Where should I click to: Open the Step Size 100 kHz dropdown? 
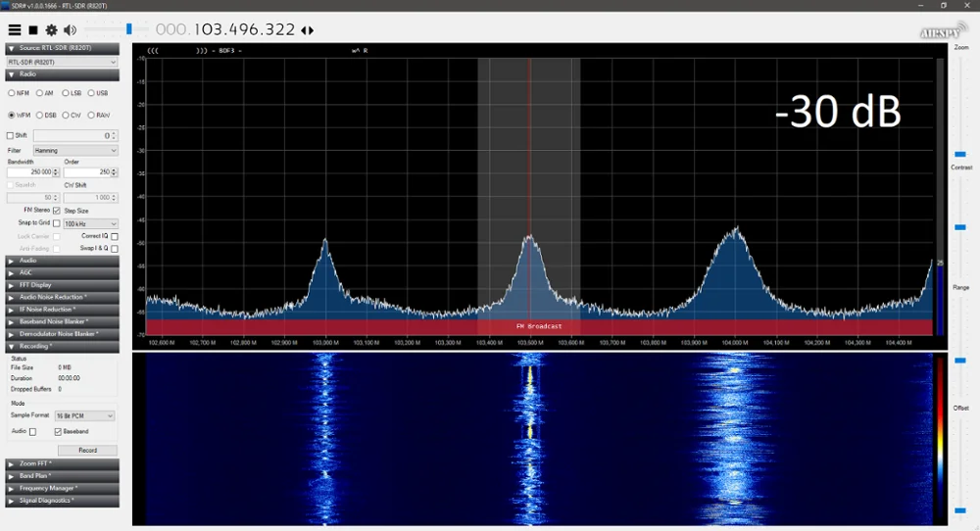[91, 223]
